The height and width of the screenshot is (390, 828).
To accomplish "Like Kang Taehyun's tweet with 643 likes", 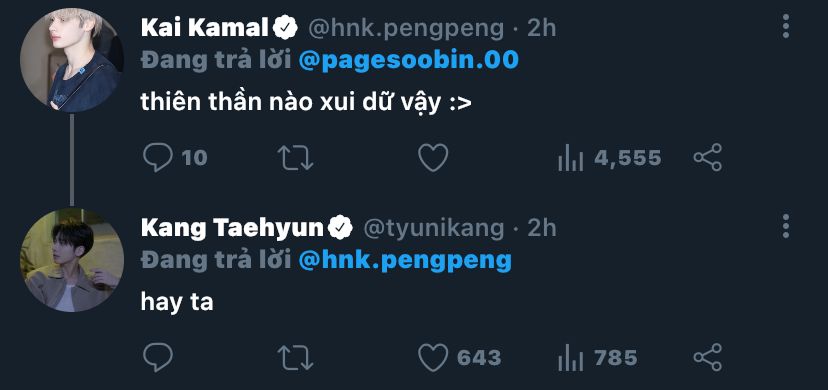I will tap(459, 358).
